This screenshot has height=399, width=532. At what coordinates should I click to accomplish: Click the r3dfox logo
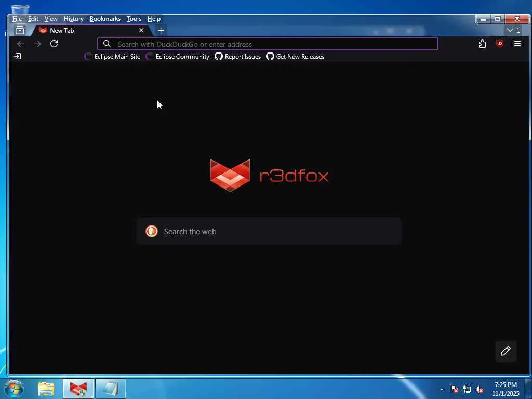click(270, 176)
